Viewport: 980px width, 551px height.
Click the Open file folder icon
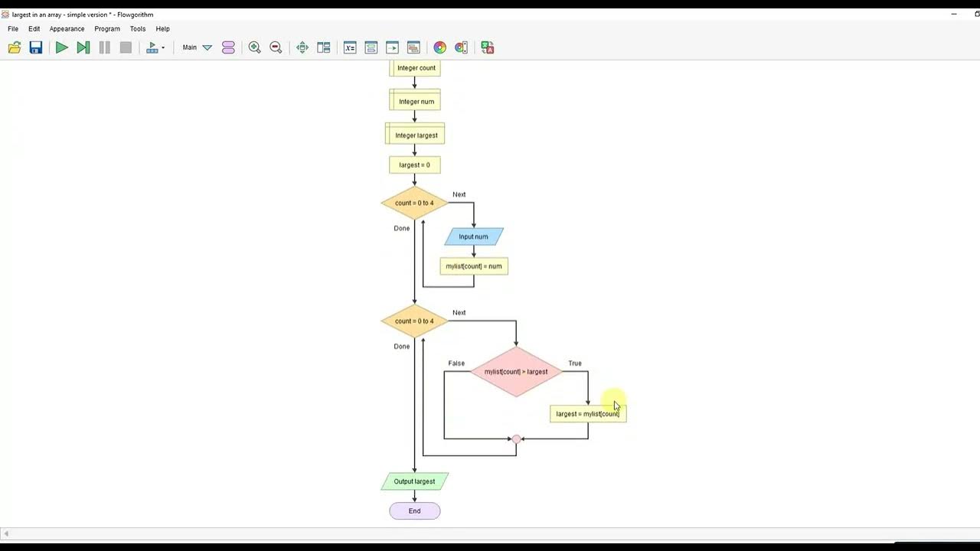15,47
